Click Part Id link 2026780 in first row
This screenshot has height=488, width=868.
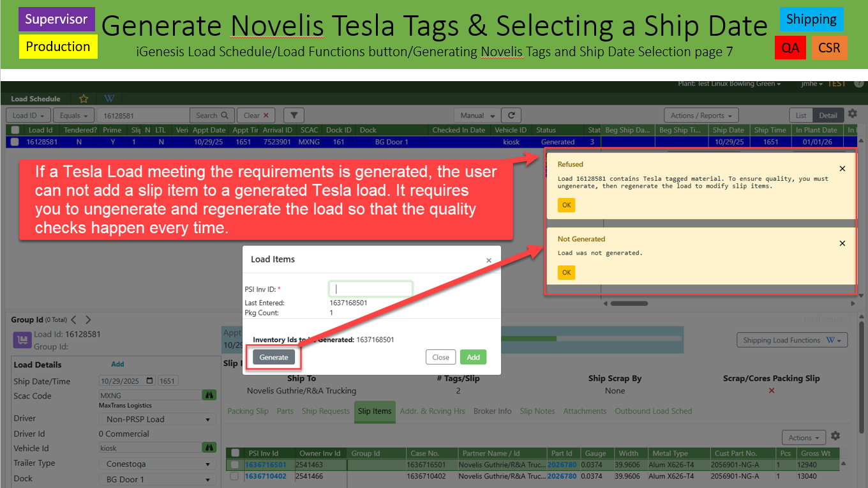click(x=562, y=465)
